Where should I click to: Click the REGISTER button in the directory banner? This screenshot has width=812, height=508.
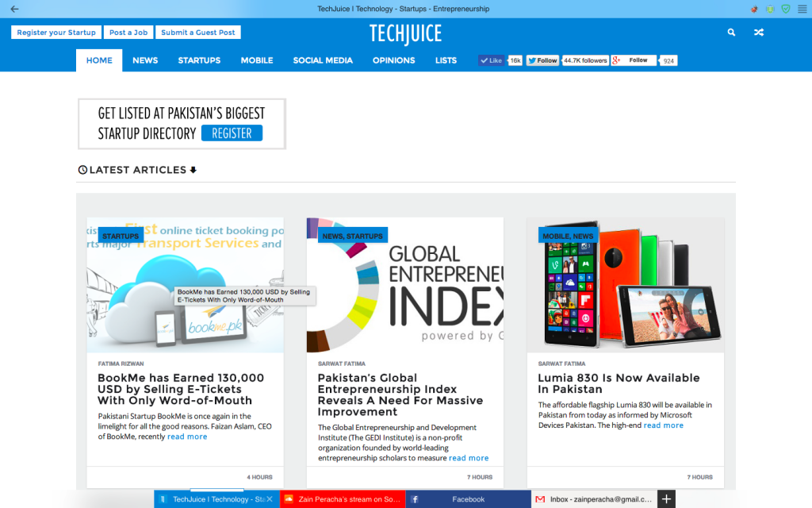click(x=232, y=133)
